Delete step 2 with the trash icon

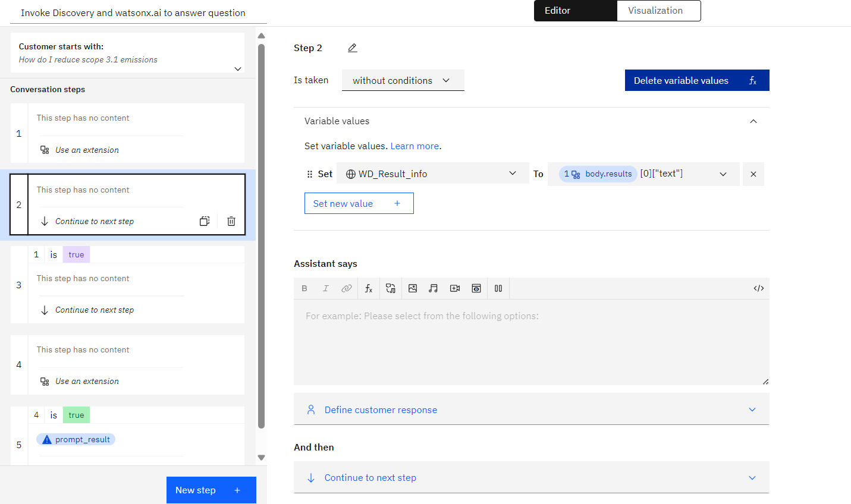231,221
